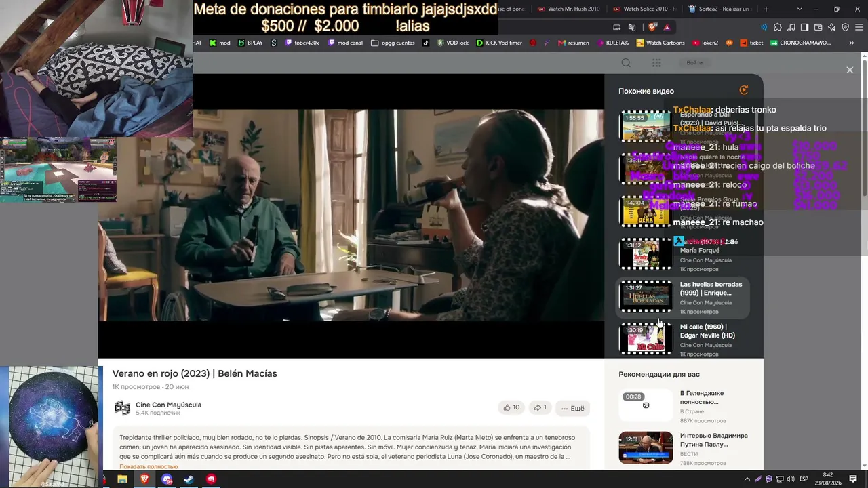Viewport: 868px width, 488px height.
Task: Open the Cine Con Mayúscula channel name link
Action: [x=168, y=405]
